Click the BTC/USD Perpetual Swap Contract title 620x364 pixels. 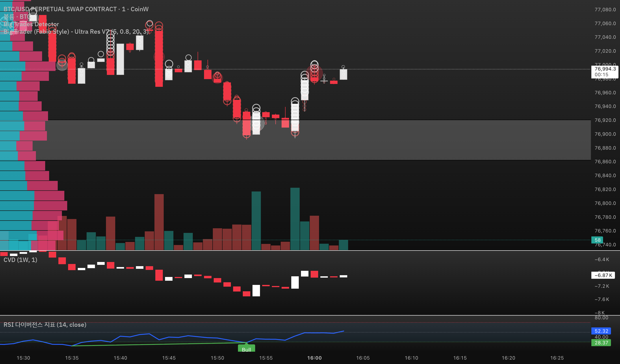click(x=76, y=9)
